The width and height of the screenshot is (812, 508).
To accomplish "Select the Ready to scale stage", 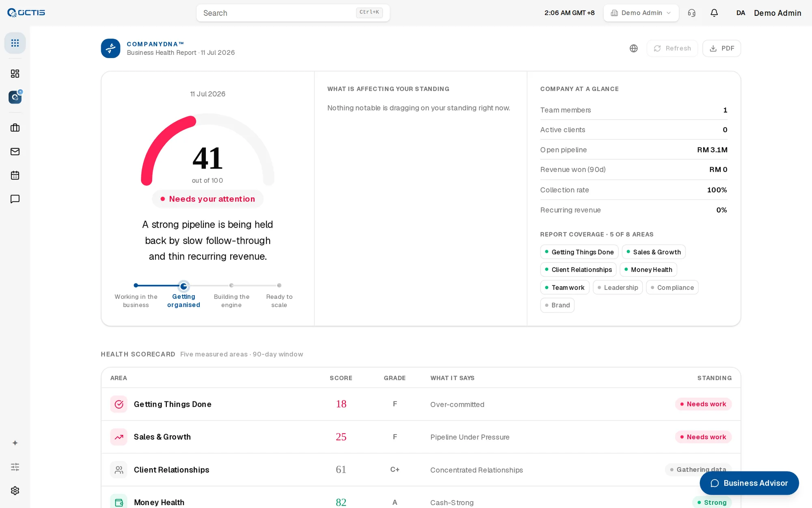I will tap(279, 296).
